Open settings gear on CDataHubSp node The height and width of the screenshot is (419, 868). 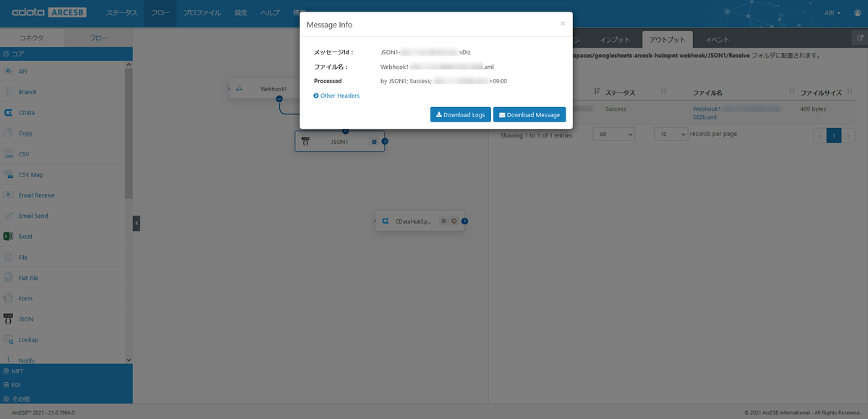[443, 221]
